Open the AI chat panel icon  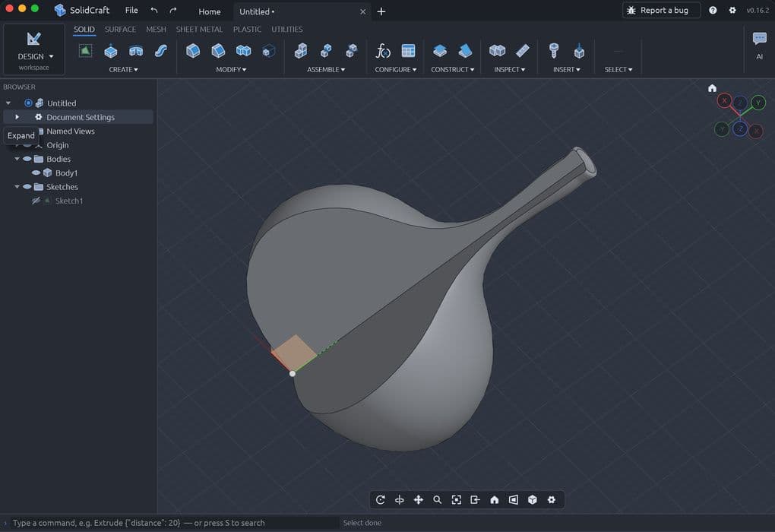tap(760, 38)
